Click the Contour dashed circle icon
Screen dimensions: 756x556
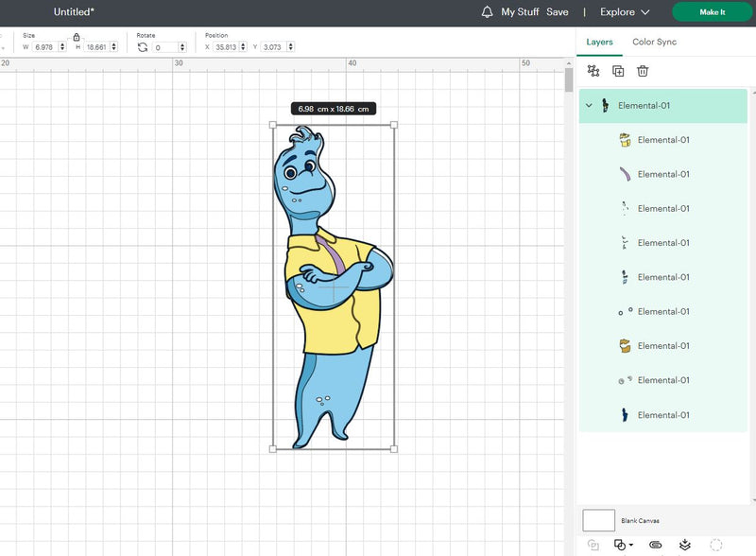pos(716,545)
